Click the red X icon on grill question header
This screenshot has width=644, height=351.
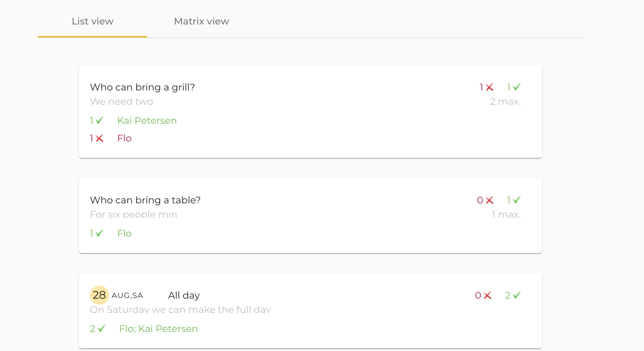tap(490, 87)
